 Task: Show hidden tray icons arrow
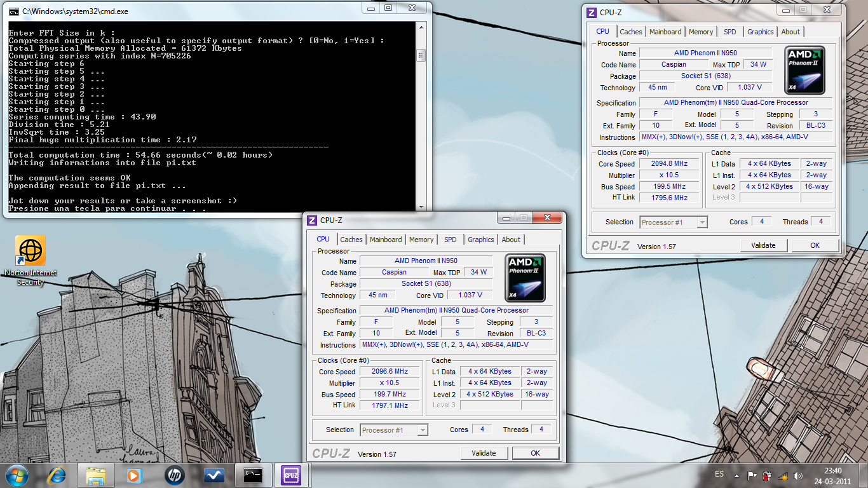(736, 475)
